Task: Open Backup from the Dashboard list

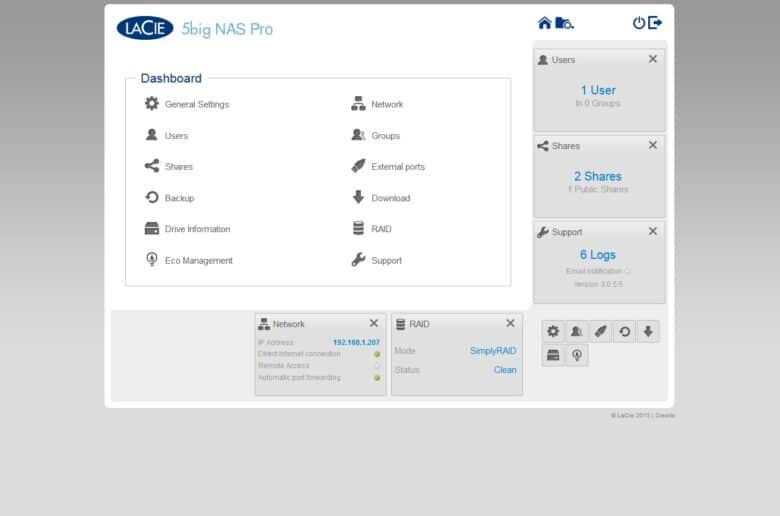Action: [x=170, y=198]
